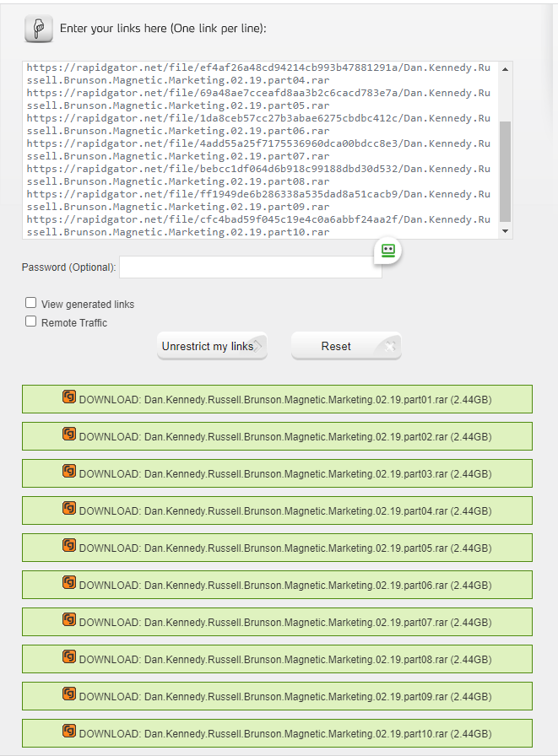The image size is (558, 756).
Task: Download Magnetic.Marketing part06.rar file link
Action: tap(277, 585)
